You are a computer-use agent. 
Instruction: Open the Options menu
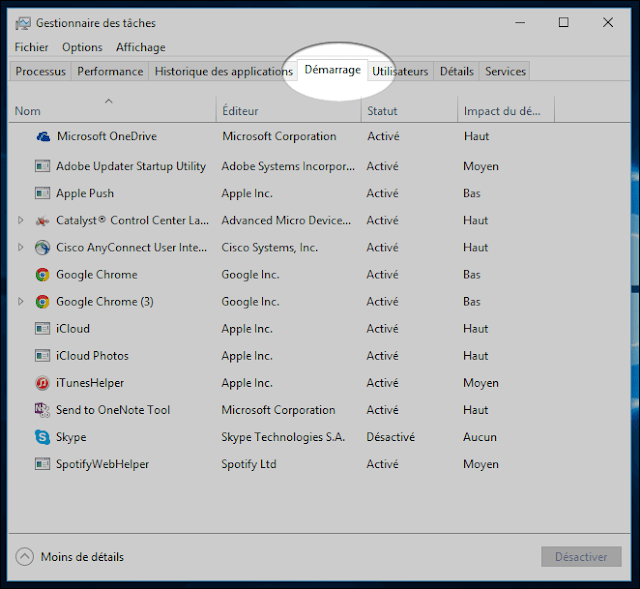[x=82, y=47]
